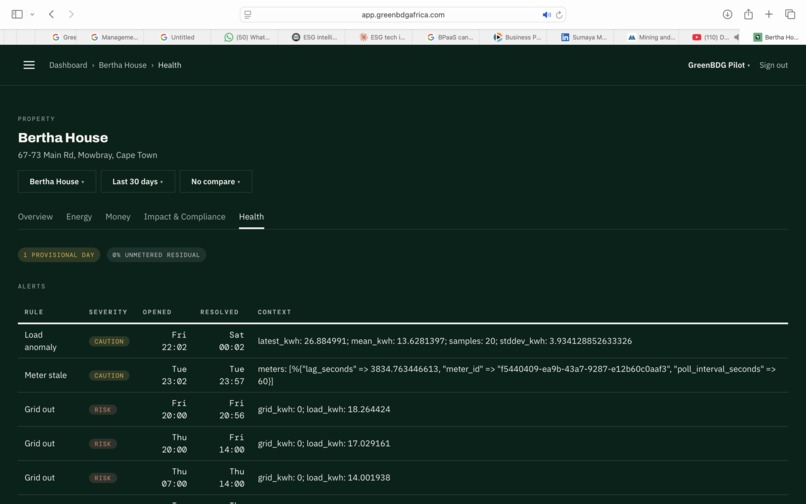This screenshot has width=806, height=504.
Task: Click the CONTEXT column header
Action: (x=274, y=312)
